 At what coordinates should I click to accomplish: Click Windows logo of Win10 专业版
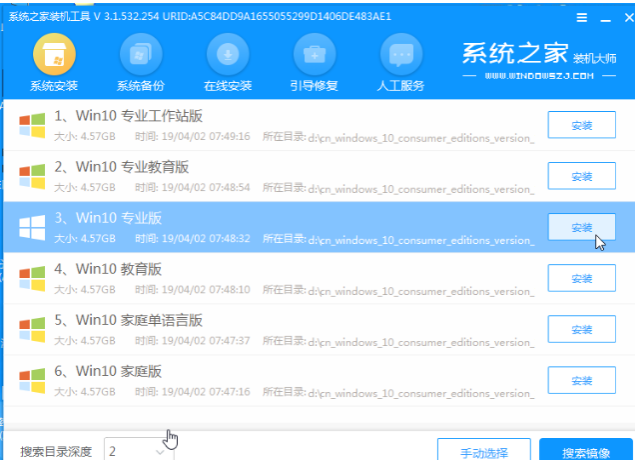(32, 228)
